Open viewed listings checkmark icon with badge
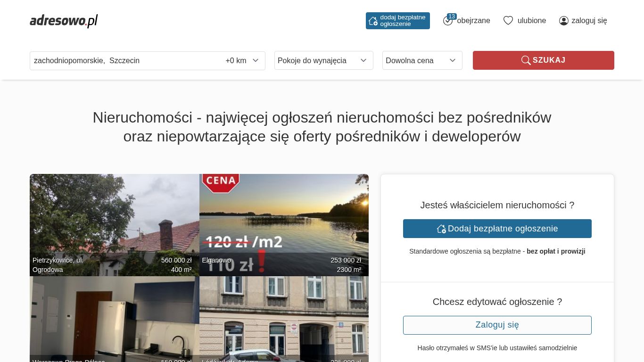The width and height of the screenshot is (644, 362). (448, 20)
